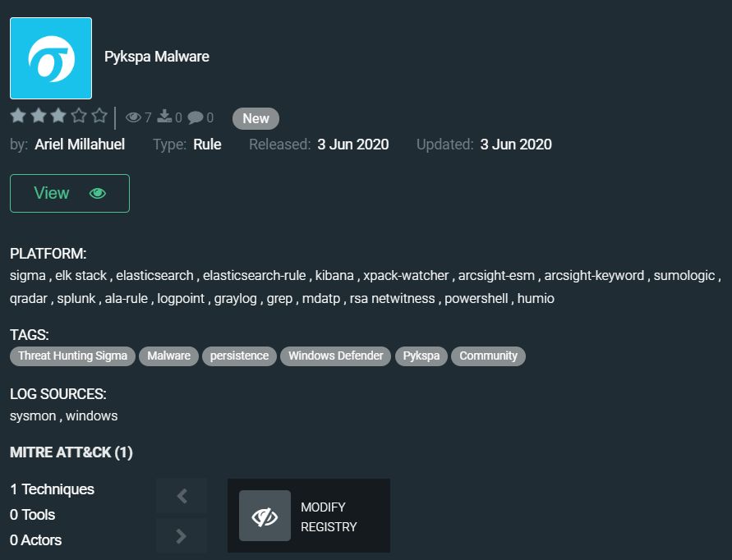732x560 pixels.
Task: Click the first rating star
Action: tap(18, 115)
